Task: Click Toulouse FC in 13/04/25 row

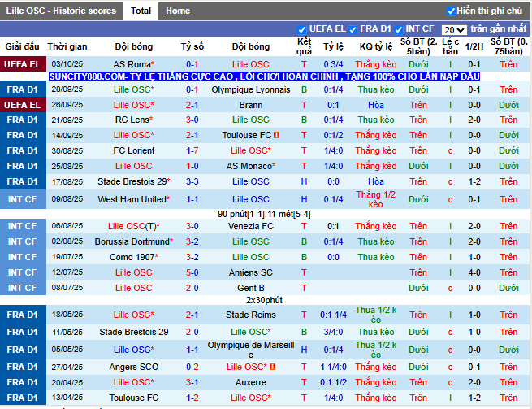Action: [x=134, y=398]
